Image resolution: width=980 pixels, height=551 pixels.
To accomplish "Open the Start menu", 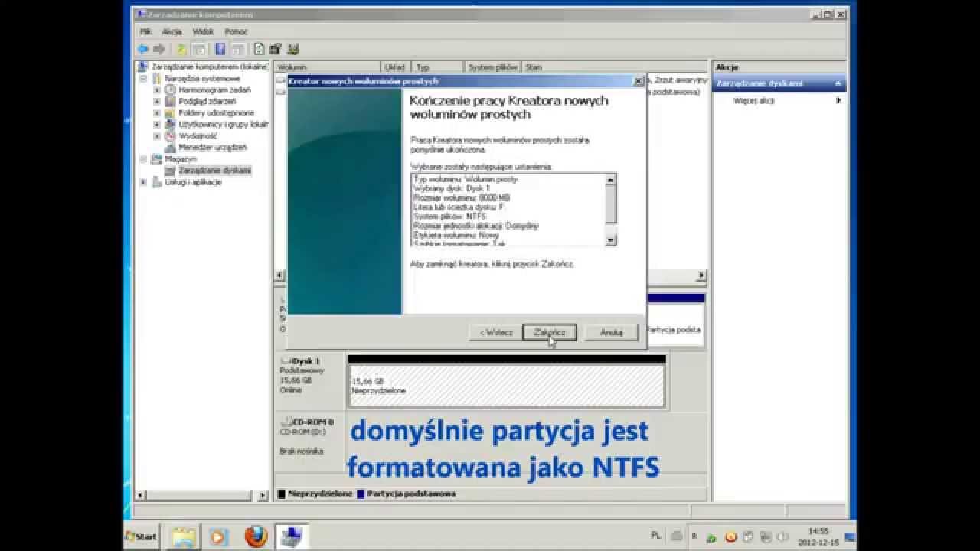I will pyautogui.click(x=142, y=536).
